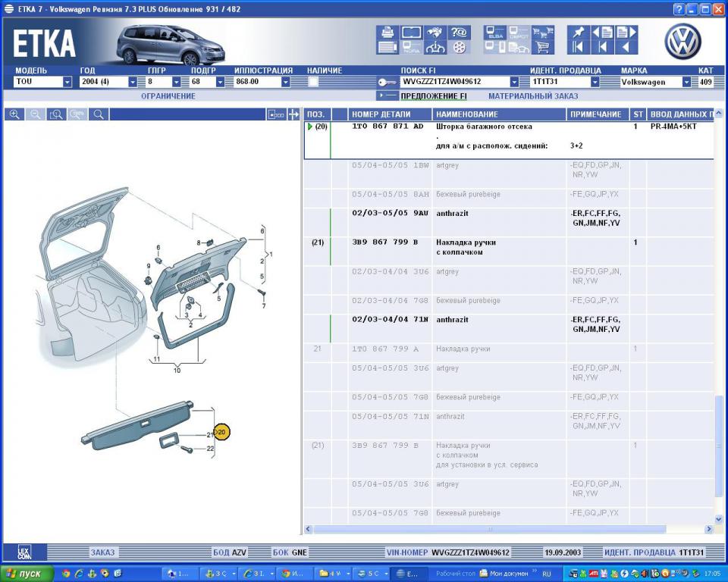Click the ПОЗ. column header
The image size is (728, 582).
click(x=316, y=114)
